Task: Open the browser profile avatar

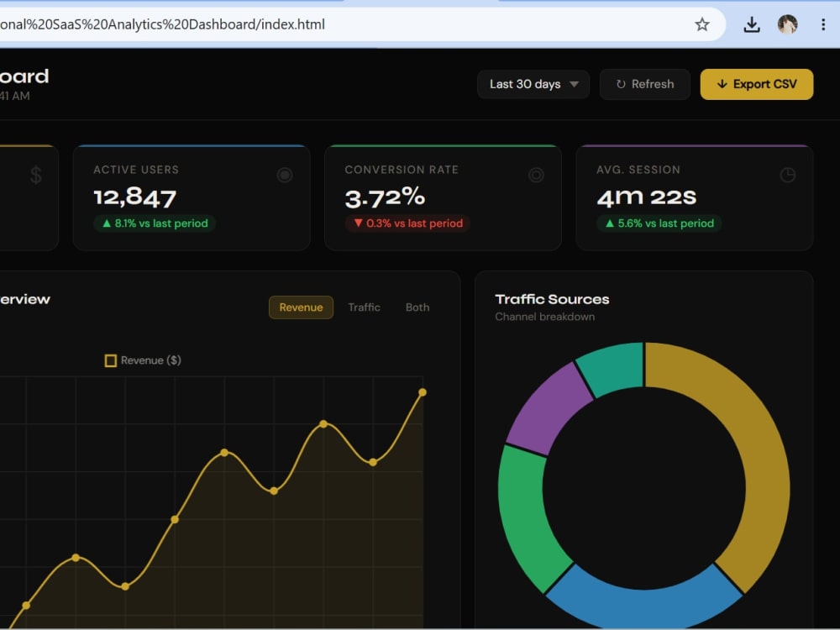Action: pyautogui.click(x=788, y=24)
